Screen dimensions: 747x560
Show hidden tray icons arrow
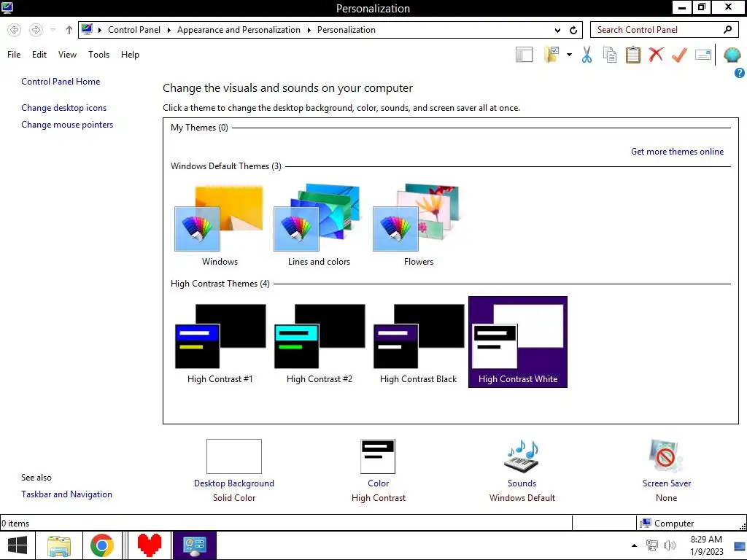click(x=634, y=545)
